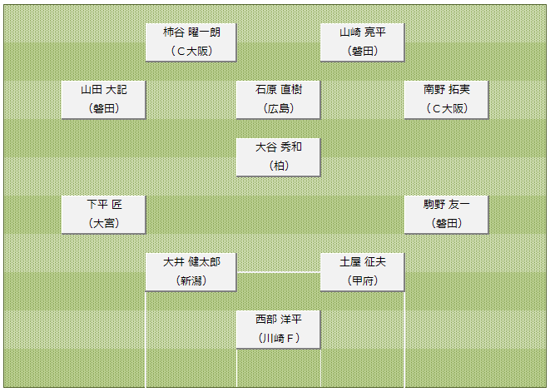Click the (Ｃ大阪) team label under 柿谷

pyautogui.click(x=191, y=52)
